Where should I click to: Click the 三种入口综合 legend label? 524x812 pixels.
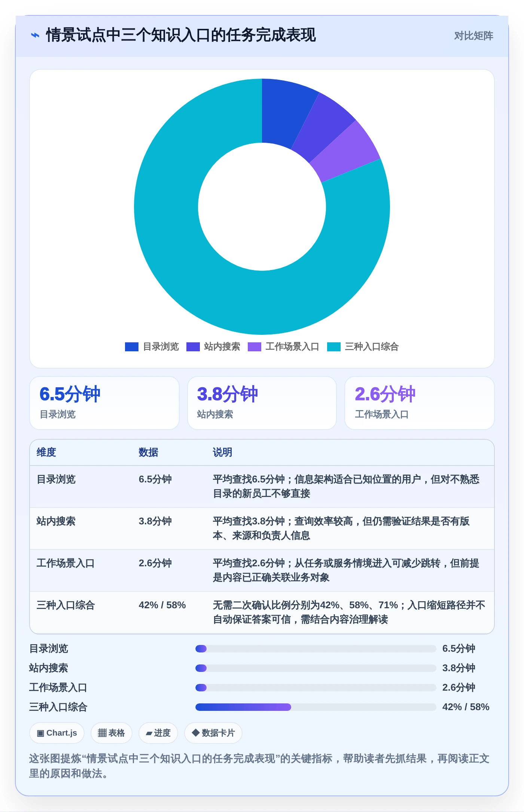click(372, 347)
